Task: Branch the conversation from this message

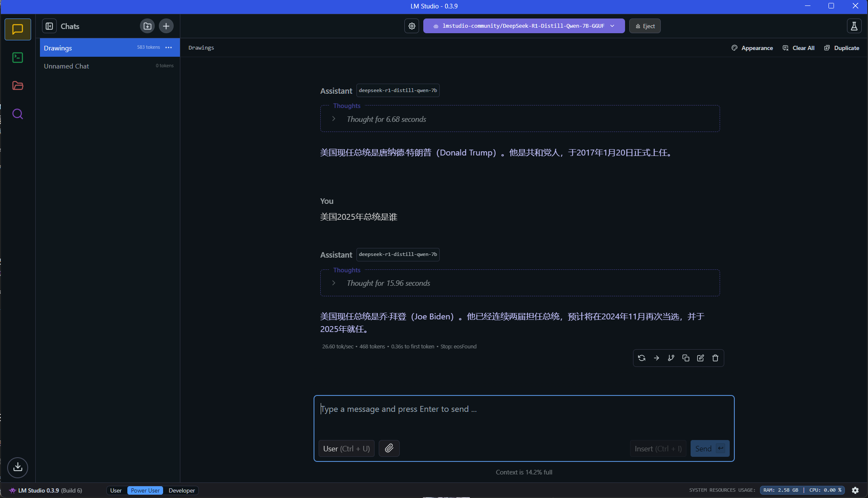Action: 671,358
